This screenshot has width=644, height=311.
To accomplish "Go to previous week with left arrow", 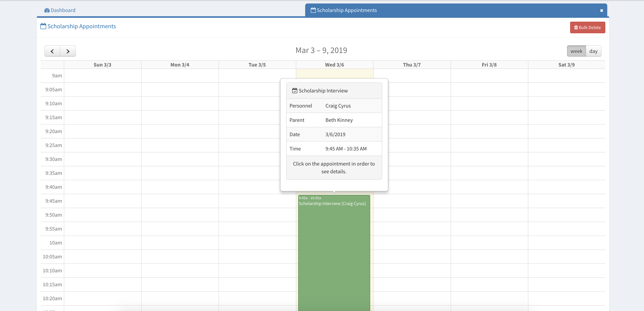I will (52, 51).
